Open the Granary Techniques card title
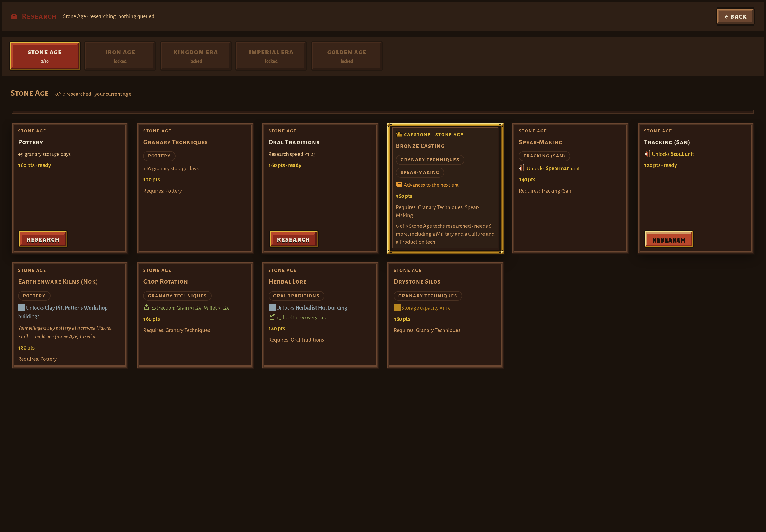The width and height of the screenshot is (766, 532). (175, 142)
